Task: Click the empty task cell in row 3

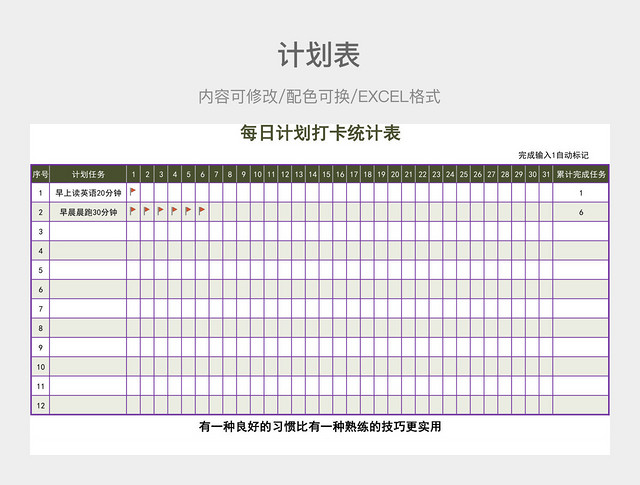Action: click(88, 231)
